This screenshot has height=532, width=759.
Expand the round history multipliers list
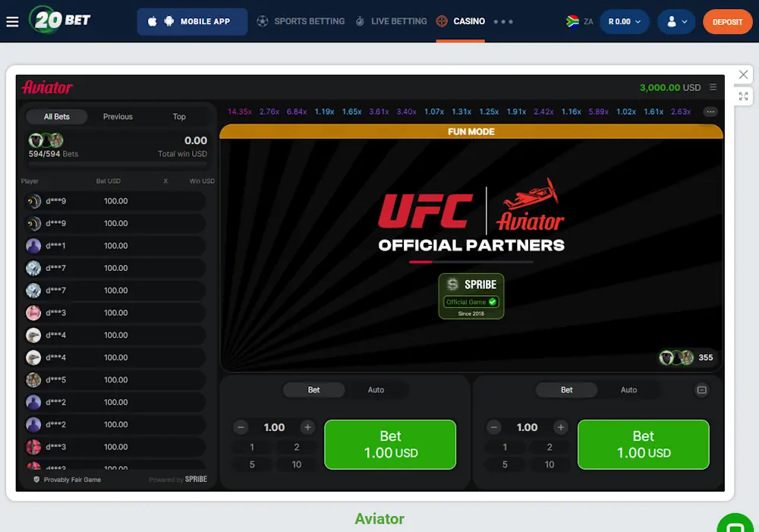click(x=710, y=112)
